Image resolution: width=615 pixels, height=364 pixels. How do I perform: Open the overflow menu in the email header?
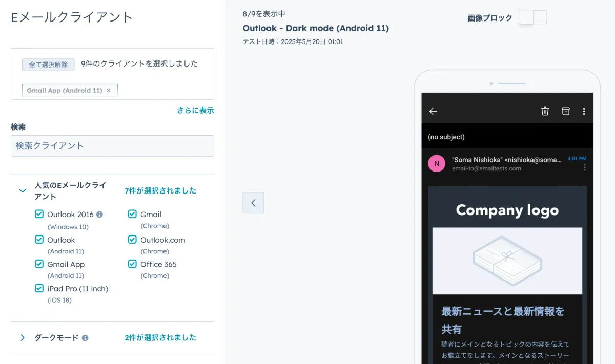(584, 111)
